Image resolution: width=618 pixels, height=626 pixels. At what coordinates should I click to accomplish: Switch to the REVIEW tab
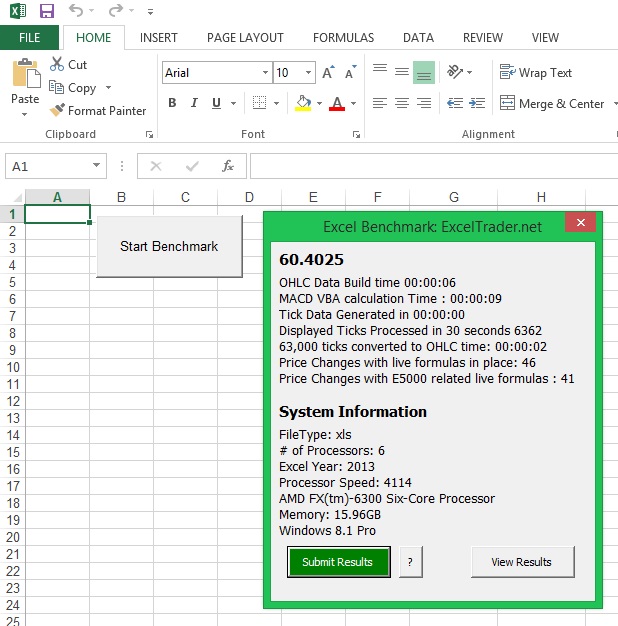[x=483, y=38]
